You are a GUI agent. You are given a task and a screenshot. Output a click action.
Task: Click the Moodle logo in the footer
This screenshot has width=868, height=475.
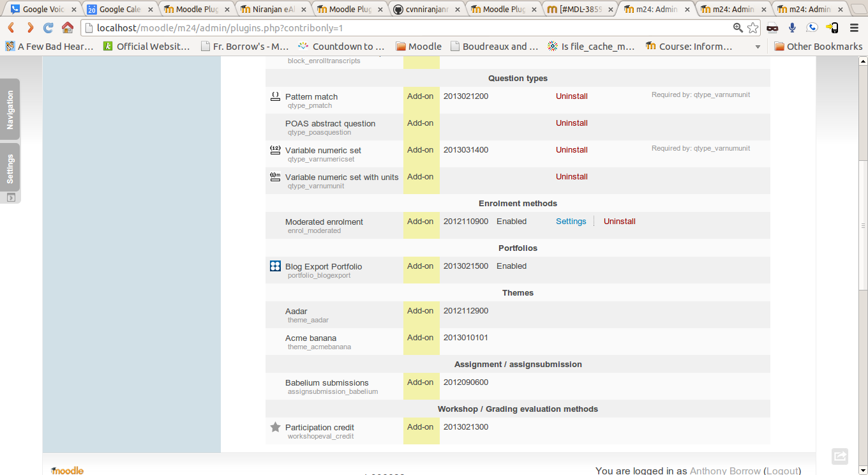67,471
